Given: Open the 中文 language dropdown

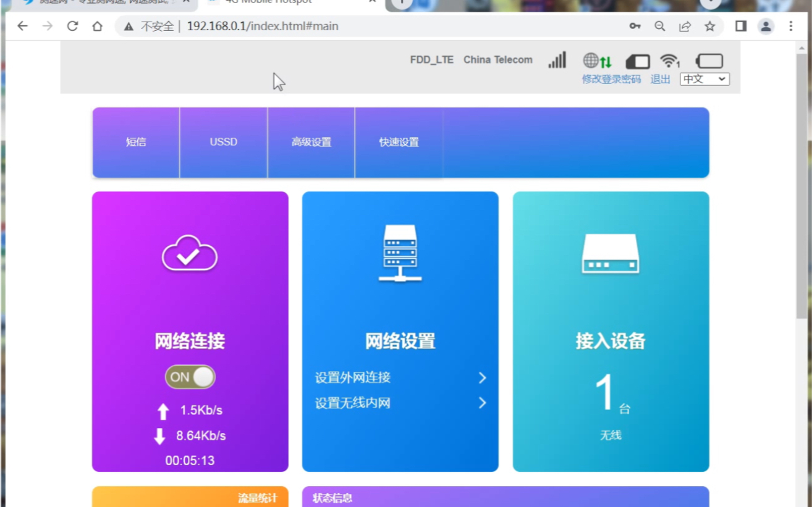Looking at the screenshot, I should (704, 79).
